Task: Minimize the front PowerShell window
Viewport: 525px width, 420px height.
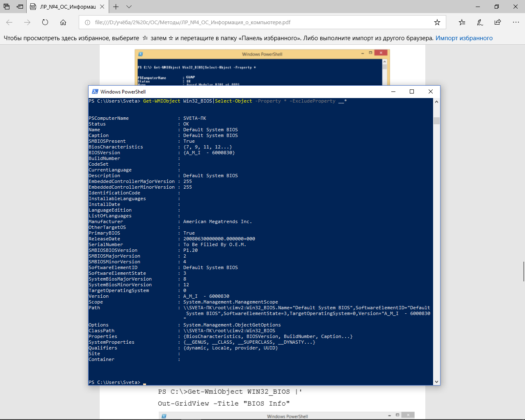Action: [393, 91]
